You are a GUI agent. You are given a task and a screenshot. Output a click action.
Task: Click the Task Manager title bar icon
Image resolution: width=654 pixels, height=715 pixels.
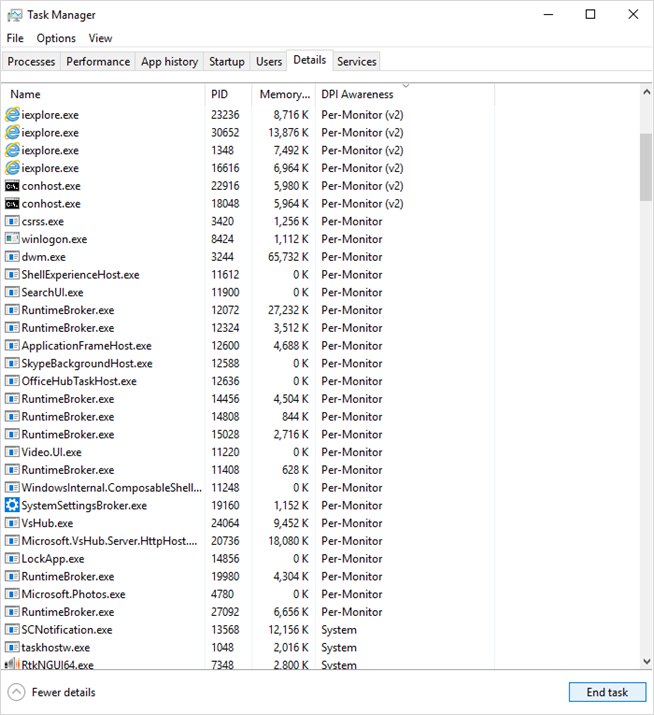pyautogui.click(x=14, y=15)
